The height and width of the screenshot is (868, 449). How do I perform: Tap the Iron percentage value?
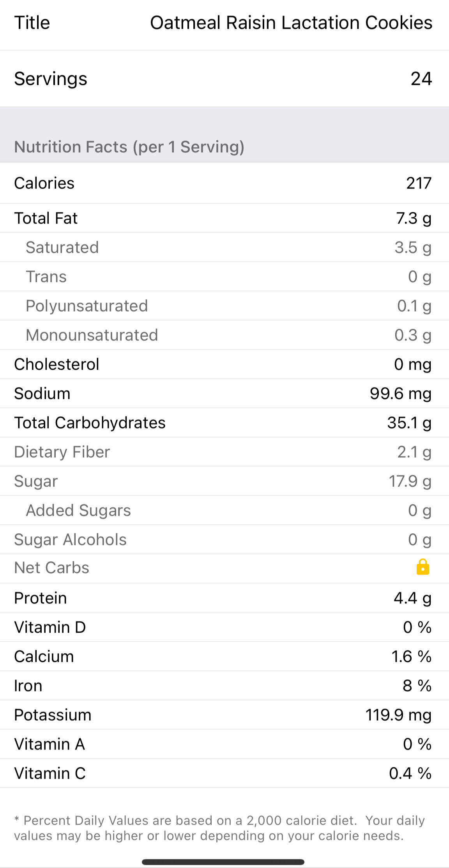click(x=417, y=686)
